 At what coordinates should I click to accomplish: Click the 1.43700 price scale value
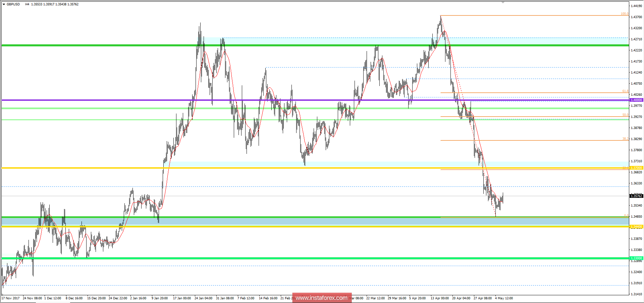click(636, 17)
